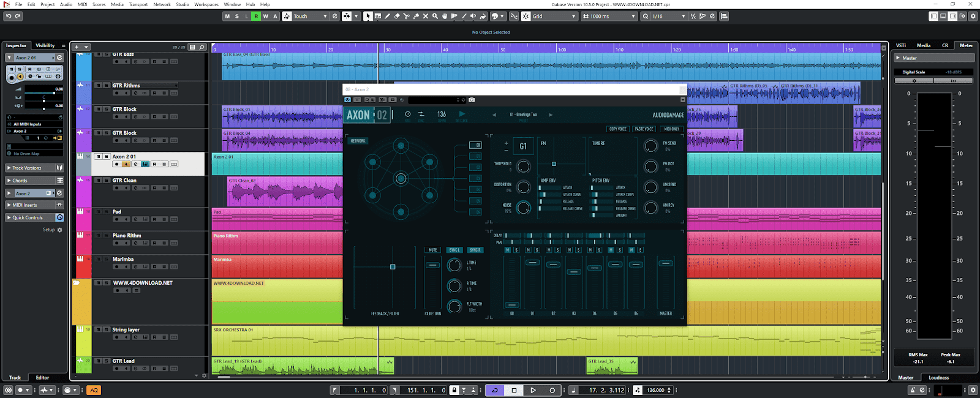Click the Add Track plus button
Screen dimensions: 980x398
click(x=77, y=47)
